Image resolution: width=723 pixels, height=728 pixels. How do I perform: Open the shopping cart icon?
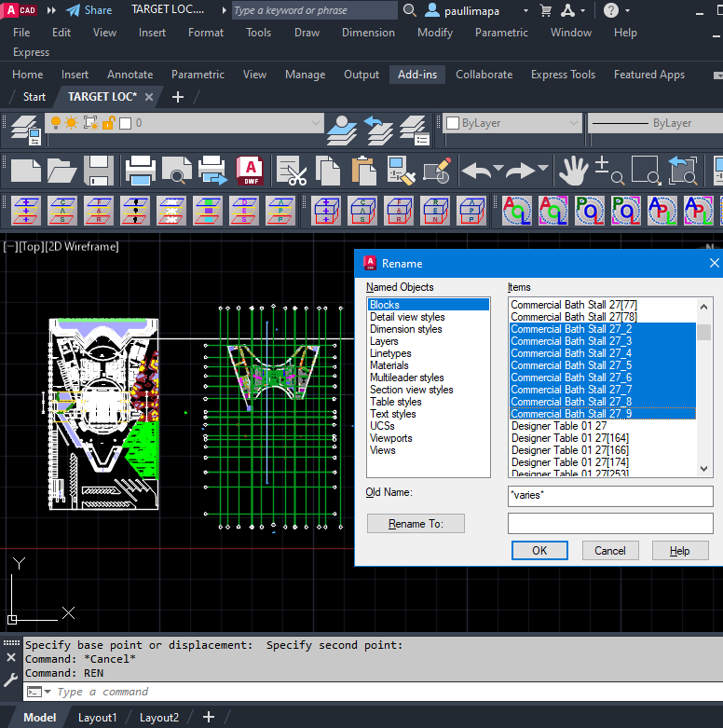546,10
